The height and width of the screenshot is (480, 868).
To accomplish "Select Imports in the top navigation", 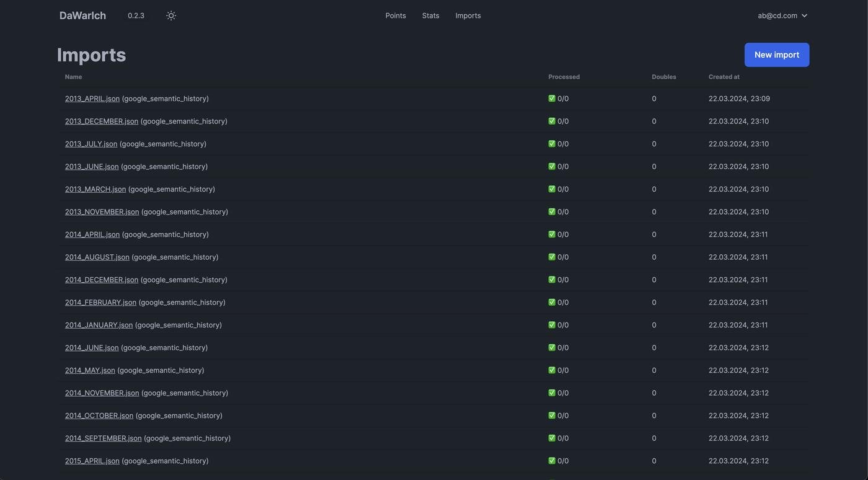I will pos(468,16).
